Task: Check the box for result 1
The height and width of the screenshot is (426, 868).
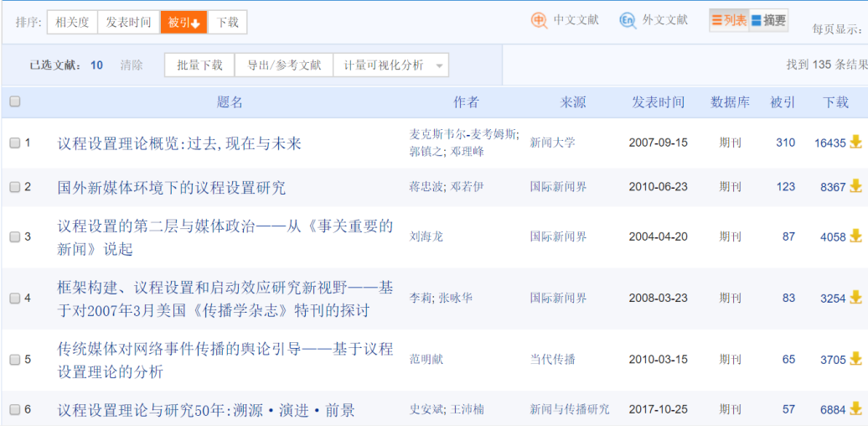Action: 14,143
